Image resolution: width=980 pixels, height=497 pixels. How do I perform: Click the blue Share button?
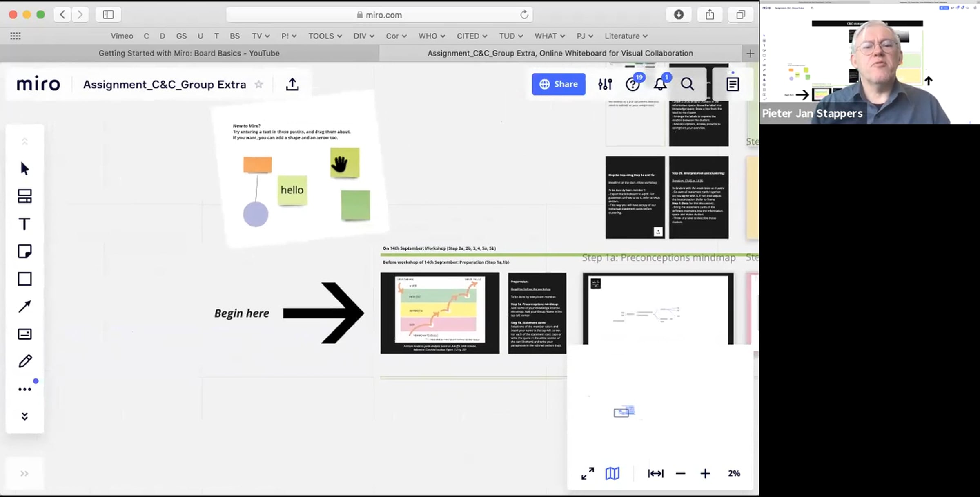coord(558,84)
